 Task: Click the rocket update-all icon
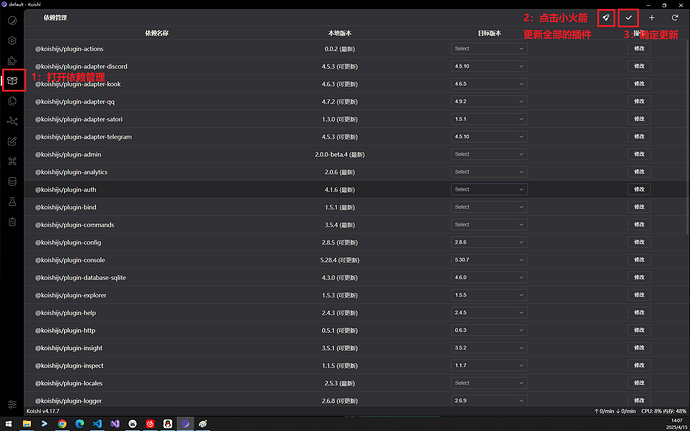(606, 18)
